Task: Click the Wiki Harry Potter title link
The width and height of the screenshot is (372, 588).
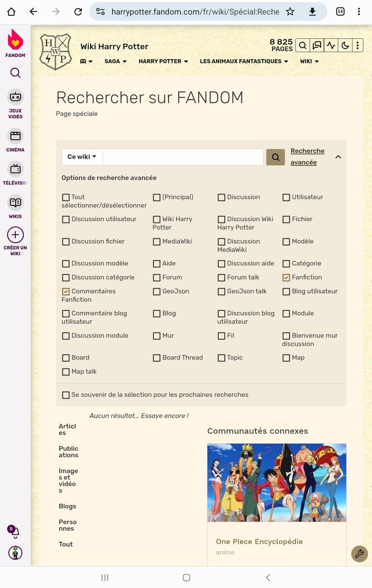Action: [x=114, y=46]
